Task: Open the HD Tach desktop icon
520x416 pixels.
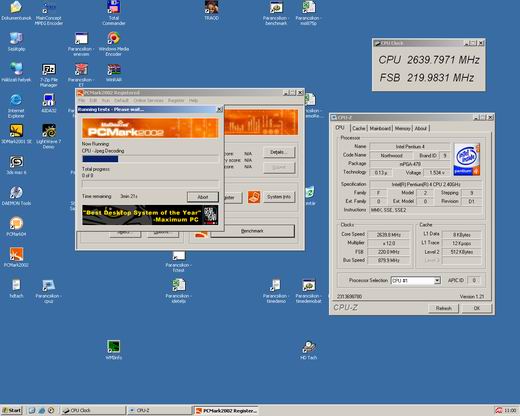Action: (x=309, y=350)
